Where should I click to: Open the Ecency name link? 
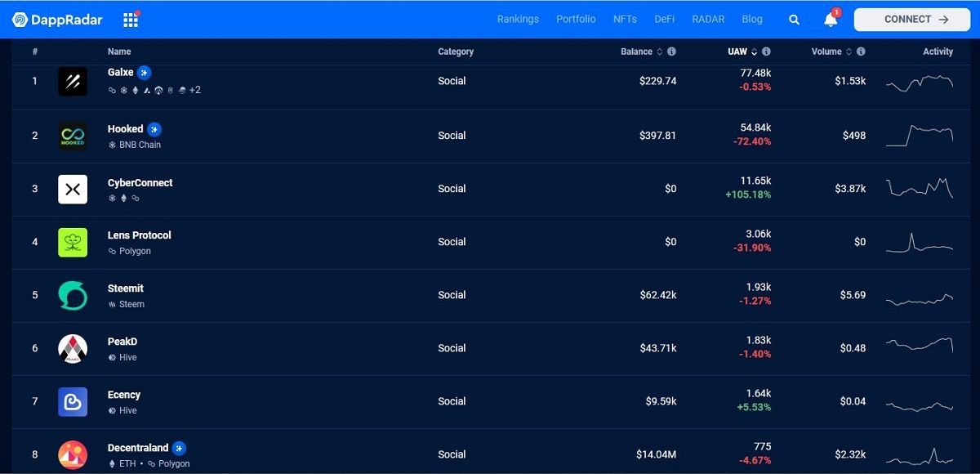(x=124, y=395)
